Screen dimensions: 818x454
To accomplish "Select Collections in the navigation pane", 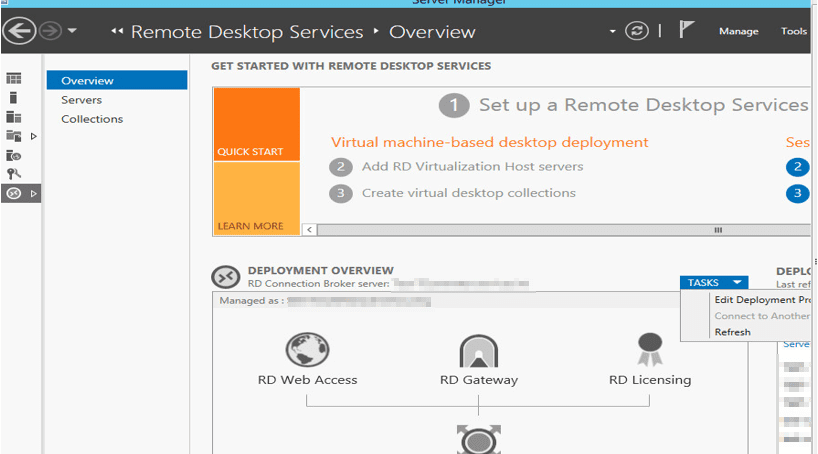I will 92,119.
